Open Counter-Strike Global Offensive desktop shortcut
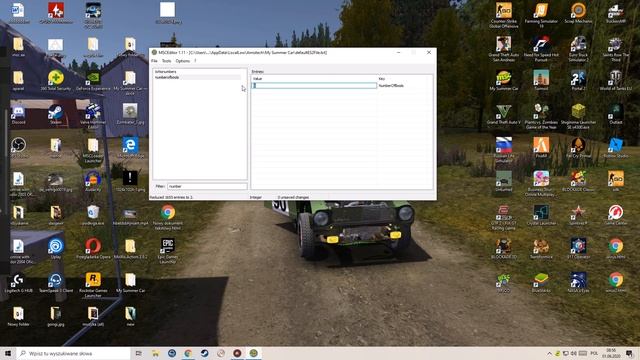 point(504,15)
